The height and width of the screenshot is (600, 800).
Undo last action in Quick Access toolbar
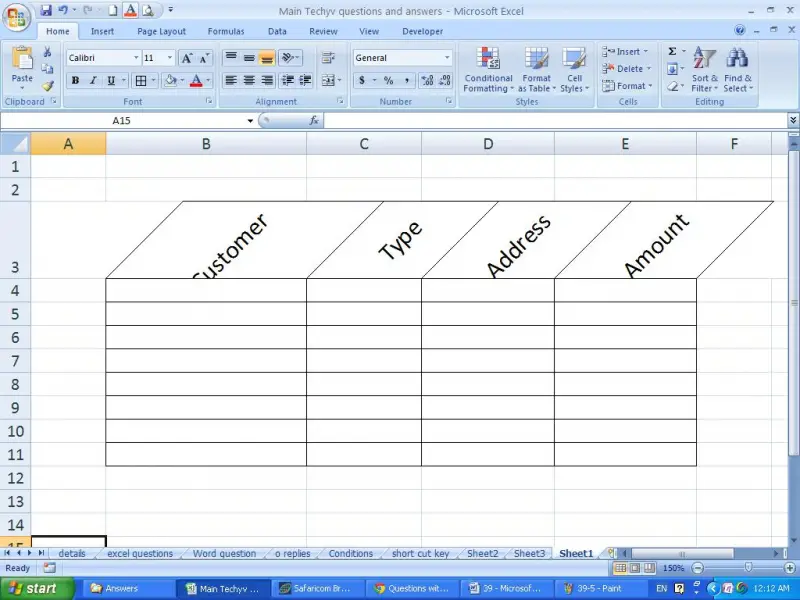coord(63,10)
